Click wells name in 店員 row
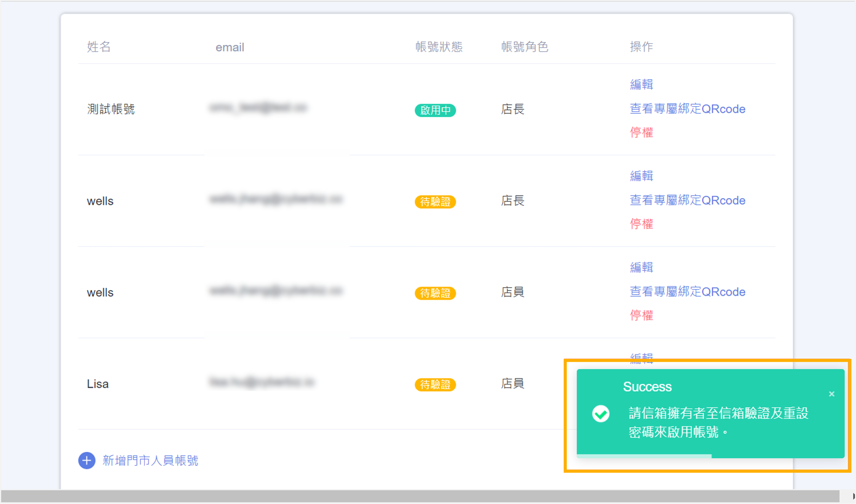The image size is (856, 504). [100, 293]
